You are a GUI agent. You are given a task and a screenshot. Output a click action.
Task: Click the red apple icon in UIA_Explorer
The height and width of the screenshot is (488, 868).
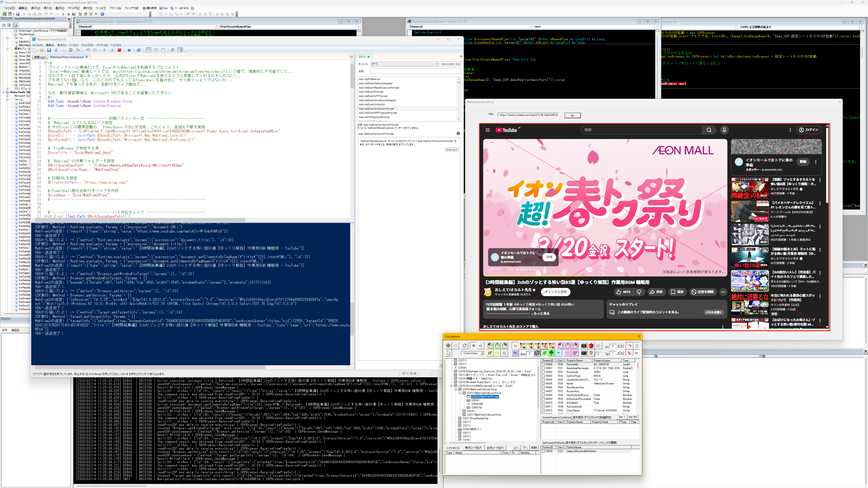click(591, 346)
